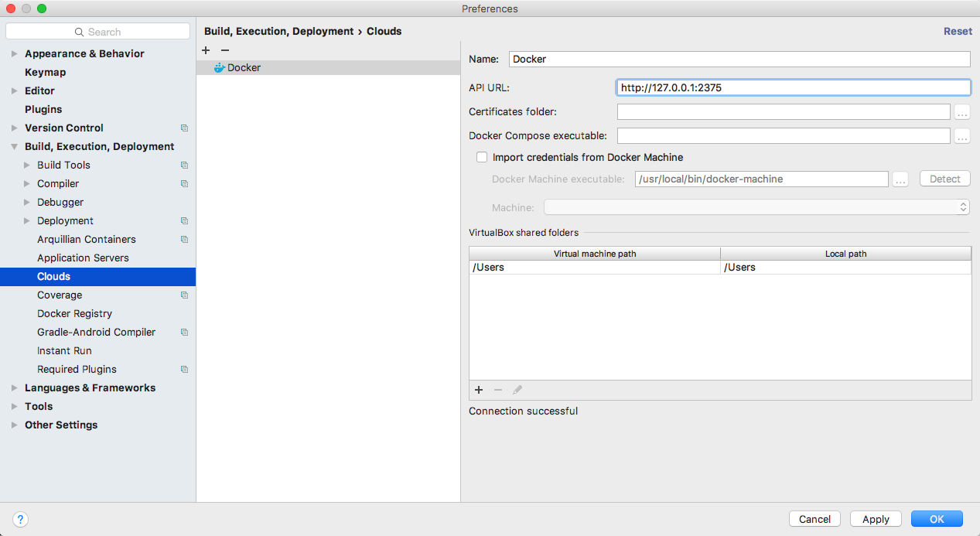
Task: Add a new cloud configuration with plus icon
Action: (206, 50)
